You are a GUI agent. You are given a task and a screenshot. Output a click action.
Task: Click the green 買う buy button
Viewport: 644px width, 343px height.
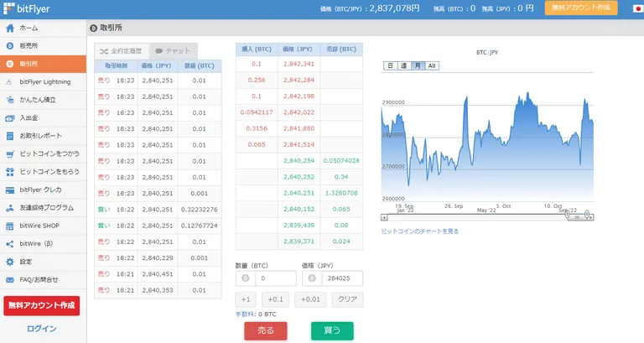click(332, 330)
